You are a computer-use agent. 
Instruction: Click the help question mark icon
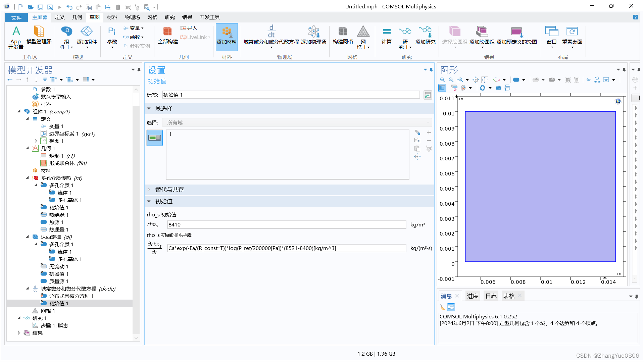635,17
